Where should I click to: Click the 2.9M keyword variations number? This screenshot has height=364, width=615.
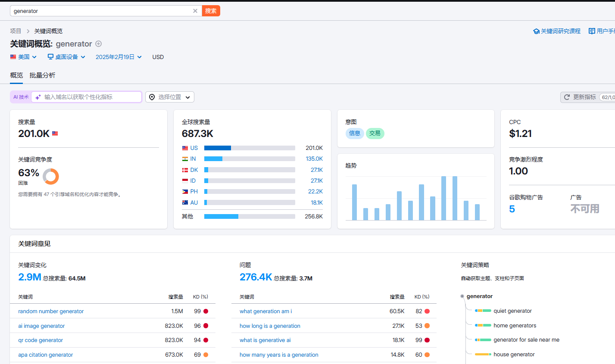30,277
